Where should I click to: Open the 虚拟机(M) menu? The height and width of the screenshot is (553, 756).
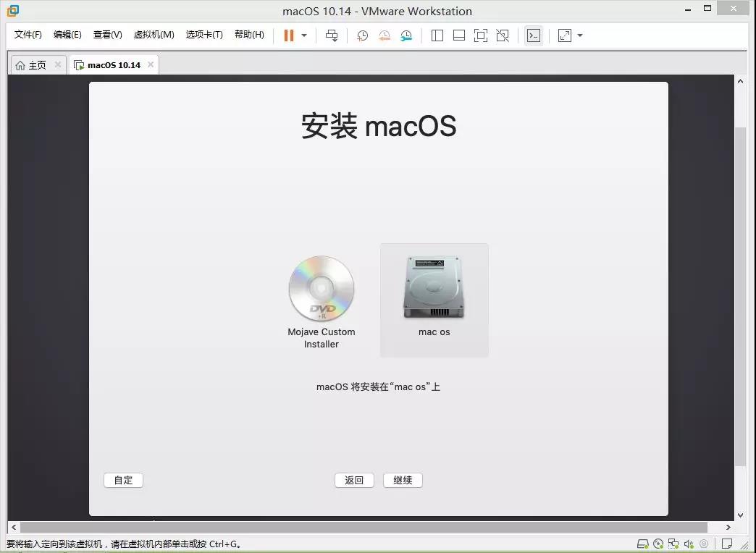click(154, 35)
